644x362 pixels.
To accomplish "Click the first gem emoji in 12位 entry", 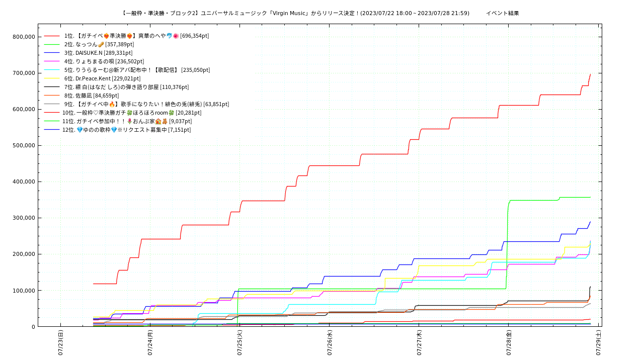I will 79,130.
